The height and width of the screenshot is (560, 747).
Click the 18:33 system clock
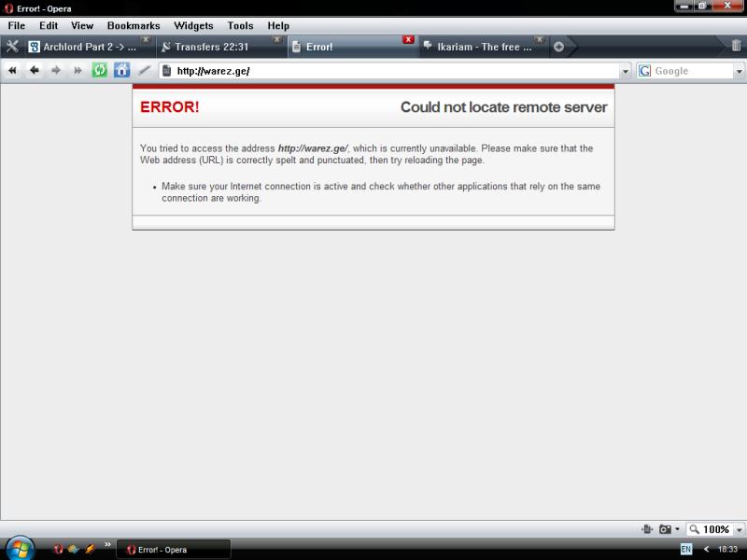(727, 549)
